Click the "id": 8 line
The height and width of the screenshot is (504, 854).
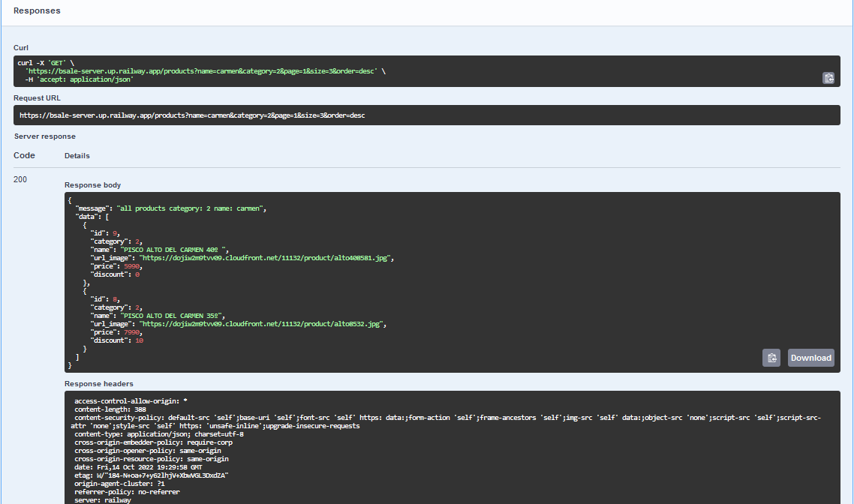pyautogui.click(x=105, y=299)
